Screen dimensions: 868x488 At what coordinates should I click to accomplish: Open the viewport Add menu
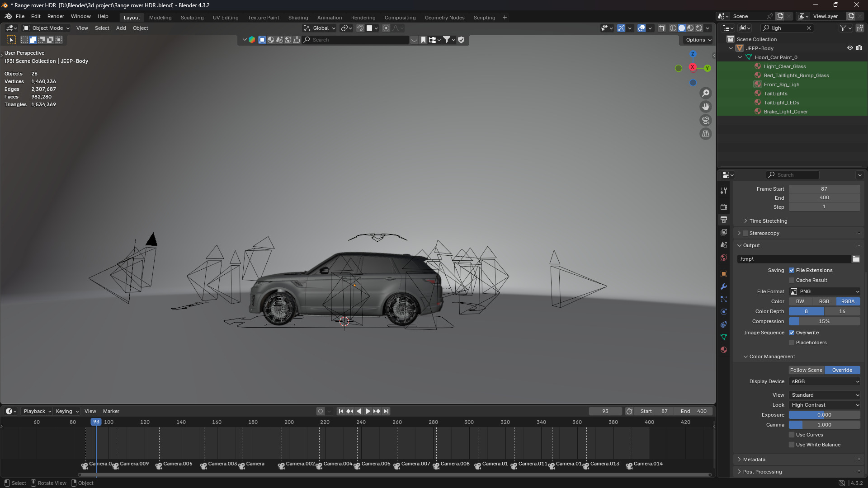(121, 28)
